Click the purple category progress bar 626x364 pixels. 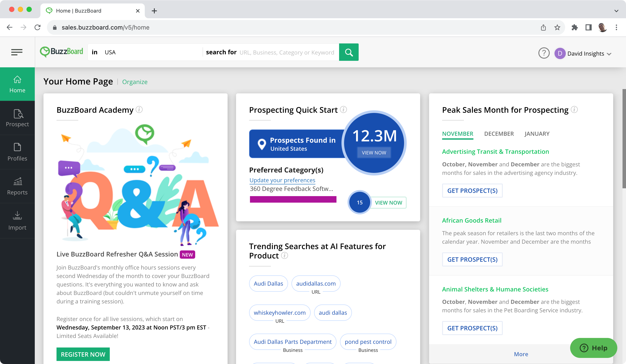[x=293, y=199]
